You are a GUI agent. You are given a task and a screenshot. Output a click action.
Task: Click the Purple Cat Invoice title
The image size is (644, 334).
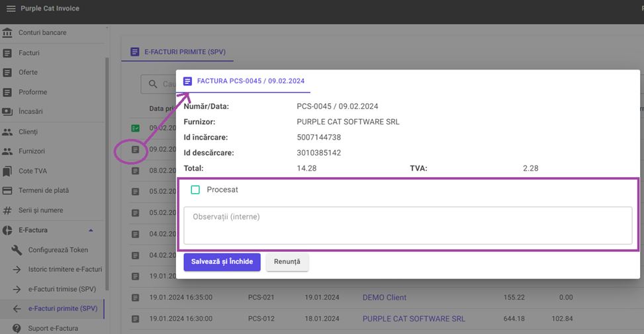50,9
